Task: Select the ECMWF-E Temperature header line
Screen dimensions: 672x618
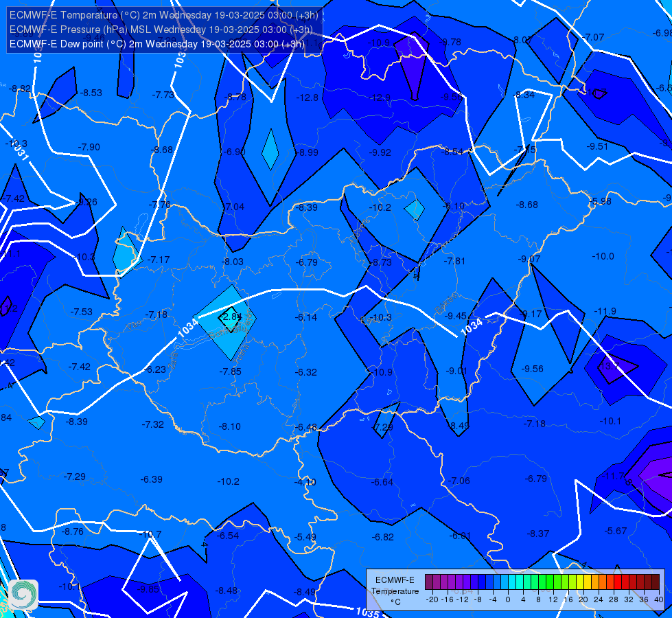Action: click(x=164, y=15)
